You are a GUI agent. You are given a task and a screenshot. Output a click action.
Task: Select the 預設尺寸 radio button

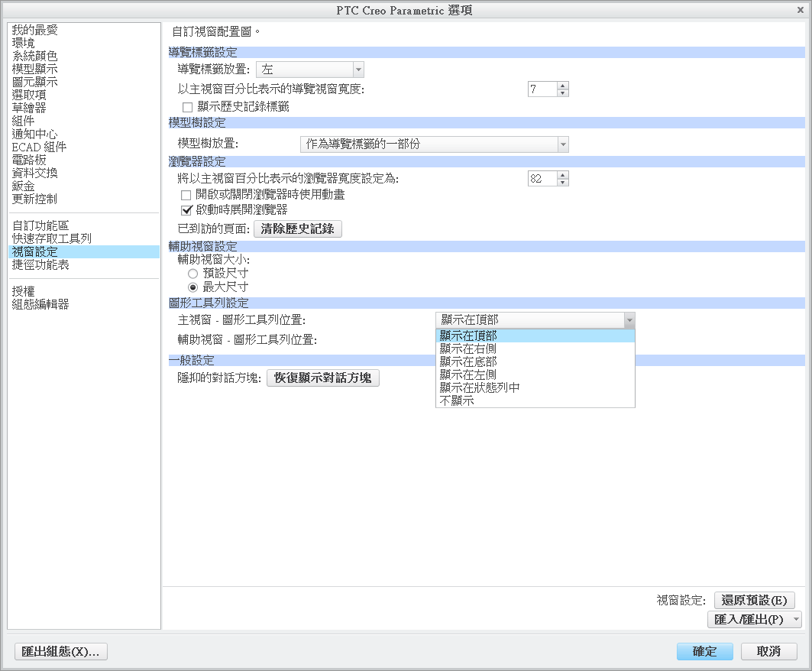tap(192, 273)
